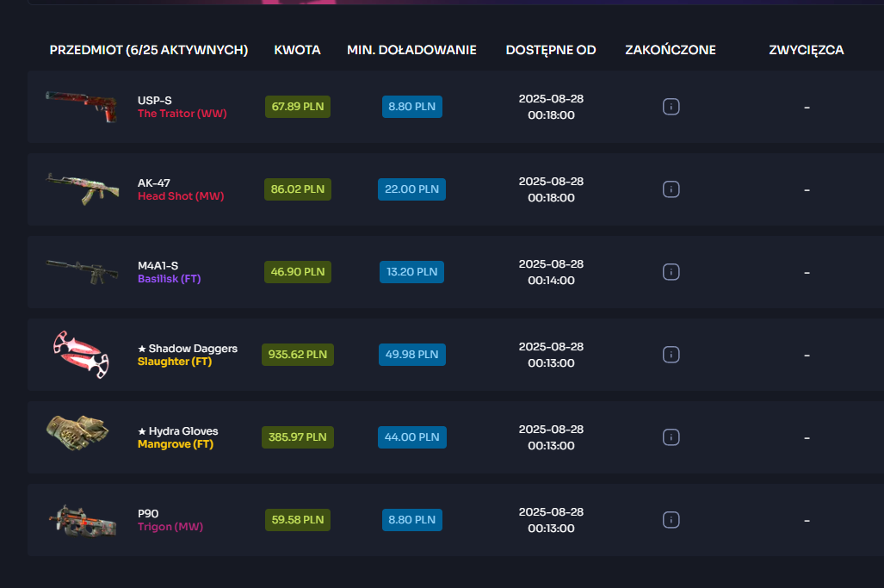The width and height of the screenshot is (884, 588).
Task: Open info icon in Hydra Gloves row
Action: [671, 437]
